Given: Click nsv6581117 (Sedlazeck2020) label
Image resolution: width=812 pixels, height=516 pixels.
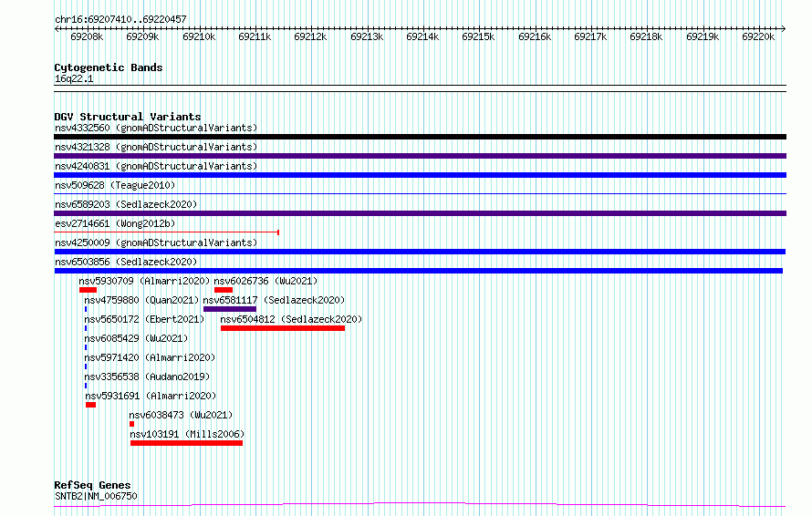Looking at the screenshot, I should (274, 300).
